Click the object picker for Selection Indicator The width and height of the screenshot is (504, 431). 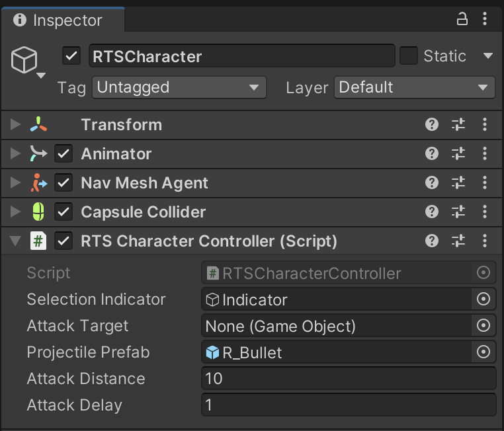point(483,299)
